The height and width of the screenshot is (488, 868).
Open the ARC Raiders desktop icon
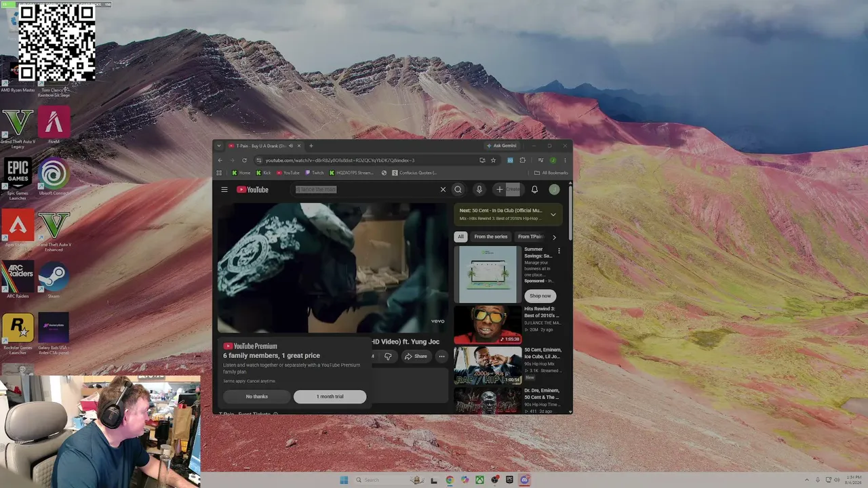[18, 280]
